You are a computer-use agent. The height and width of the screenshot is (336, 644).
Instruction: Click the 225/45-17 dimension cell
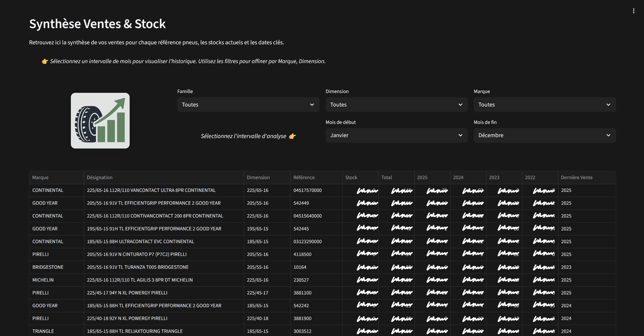pos(258,293)
